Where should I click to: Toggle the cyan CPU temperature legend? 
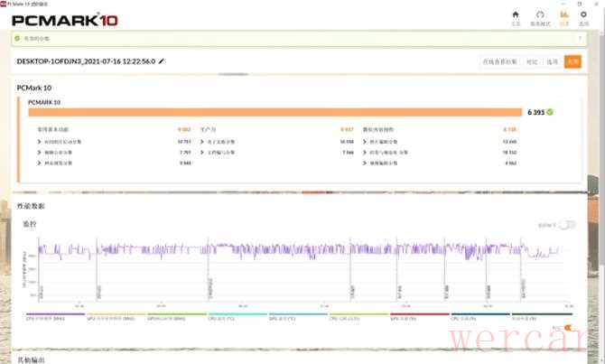point(237,316)
